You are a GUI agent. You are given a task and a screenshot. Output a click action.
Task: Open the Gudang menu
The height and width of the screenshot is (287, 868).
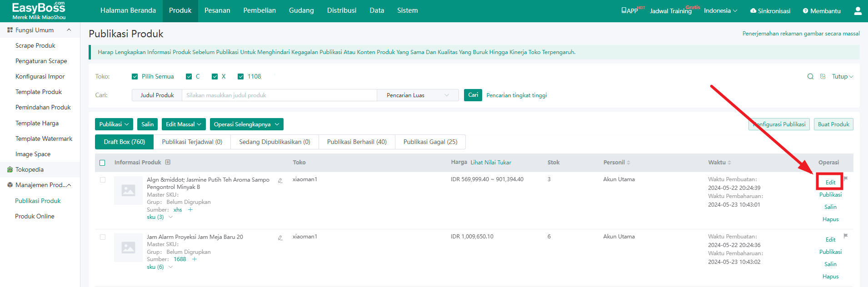pos(301,10)
